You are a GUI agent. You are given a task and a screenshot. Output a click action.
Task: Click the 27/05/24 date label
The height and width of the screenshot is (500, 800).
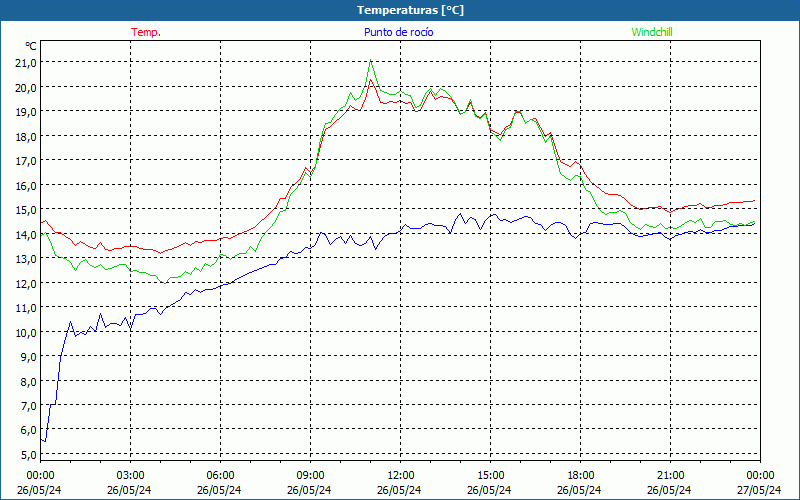point(760,490)
